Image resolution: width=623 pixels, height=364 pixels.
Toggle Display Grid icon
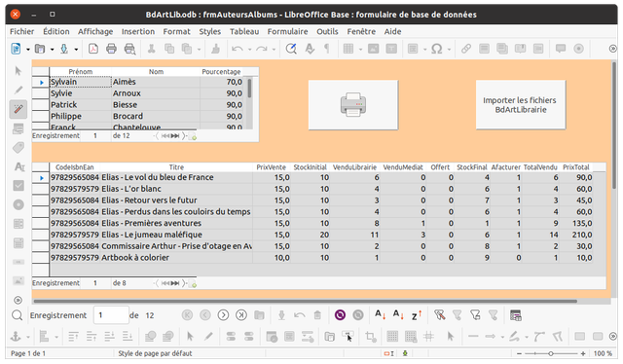pyautogui.click(x=392, y=337)
